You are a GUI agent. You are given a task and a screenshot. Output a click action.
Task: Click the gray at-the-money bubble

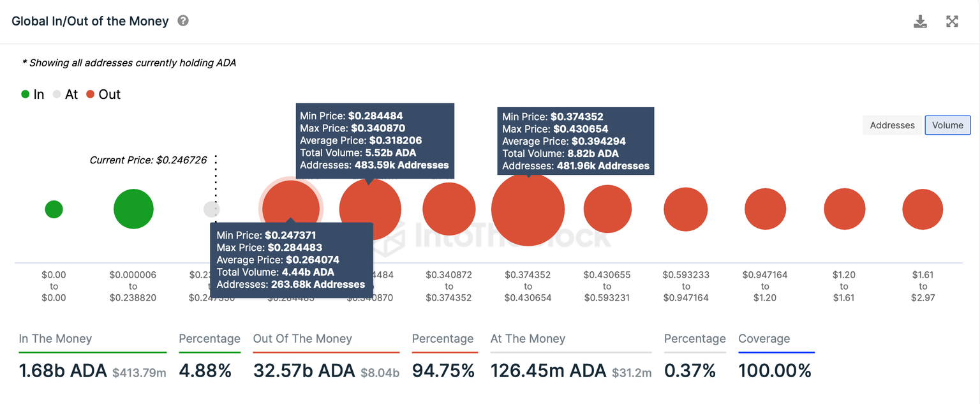point(211,209)
